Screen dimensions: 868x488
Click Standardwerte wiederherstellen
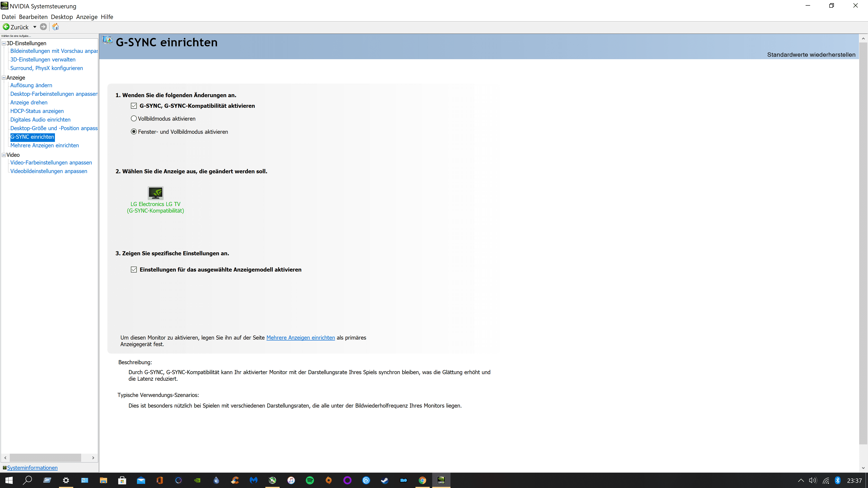(811, 54)
